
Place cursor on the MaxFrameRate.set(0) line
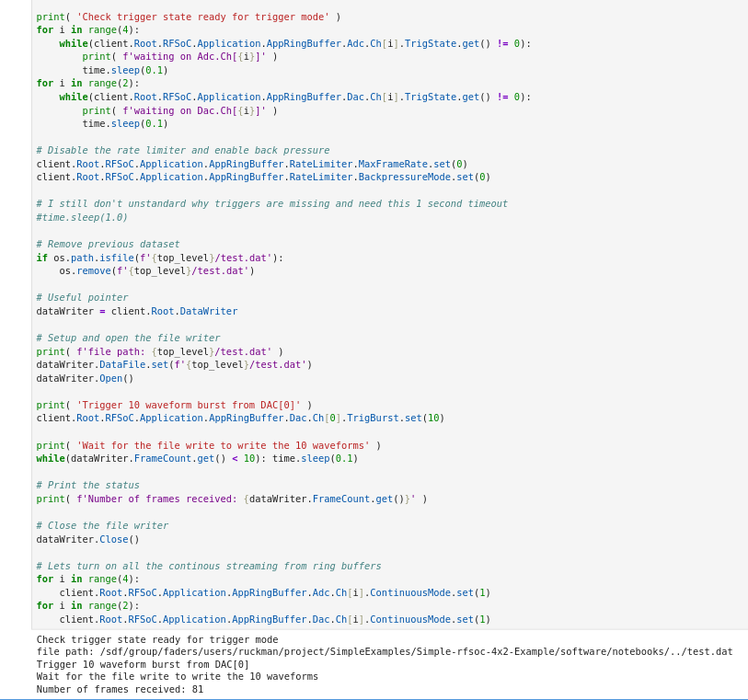[x=251, y=164]
